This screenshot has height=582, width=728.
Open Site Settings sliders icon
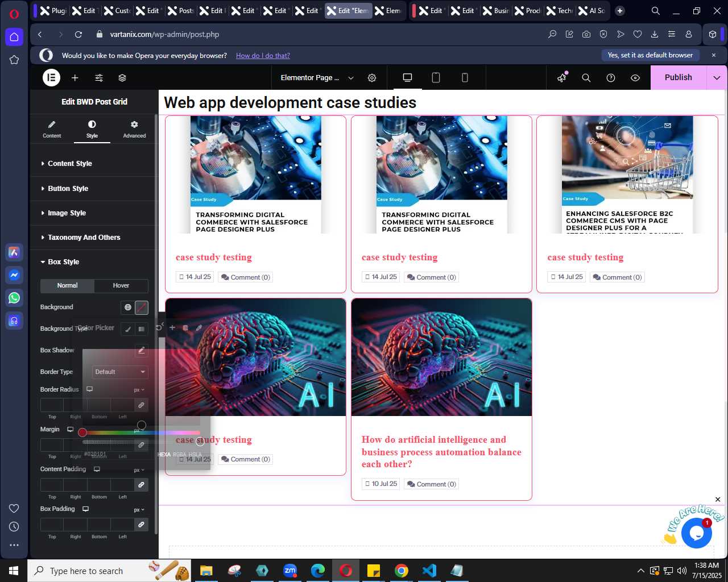(99, 78)
